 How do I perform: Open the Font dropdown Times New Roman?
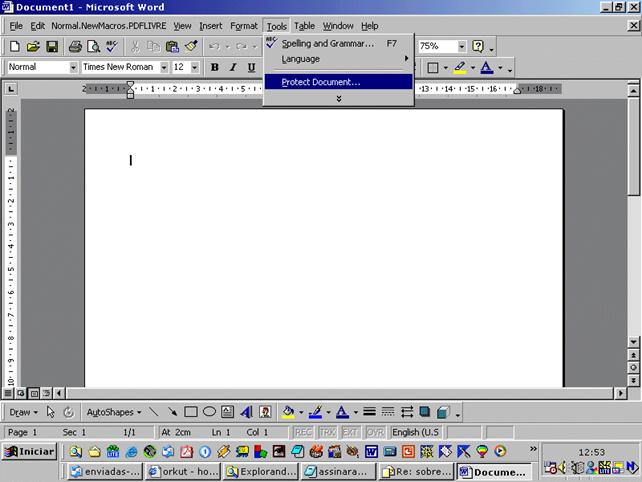(x=163, y=67)
